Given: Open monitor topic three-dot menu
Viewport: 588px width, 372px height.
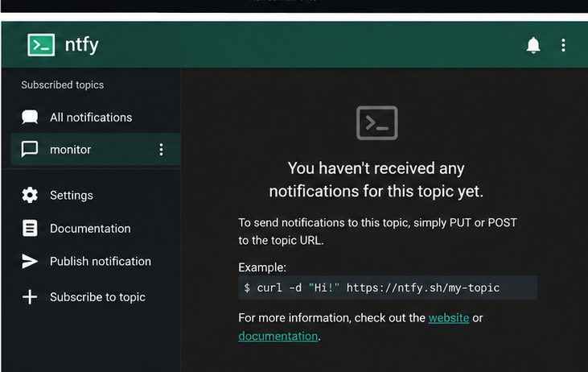Looking at the screenshot, I should coord(161,150).
